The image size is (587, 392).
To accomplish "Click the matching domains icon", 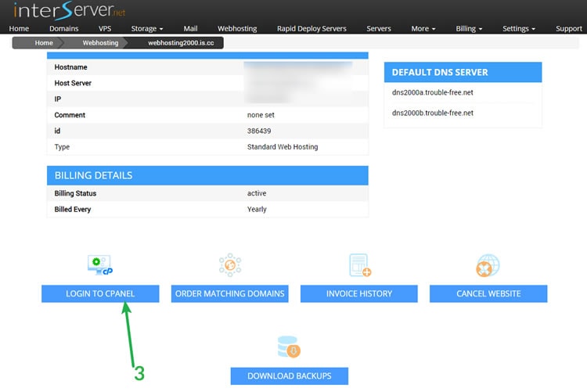I will click(230, 264).
